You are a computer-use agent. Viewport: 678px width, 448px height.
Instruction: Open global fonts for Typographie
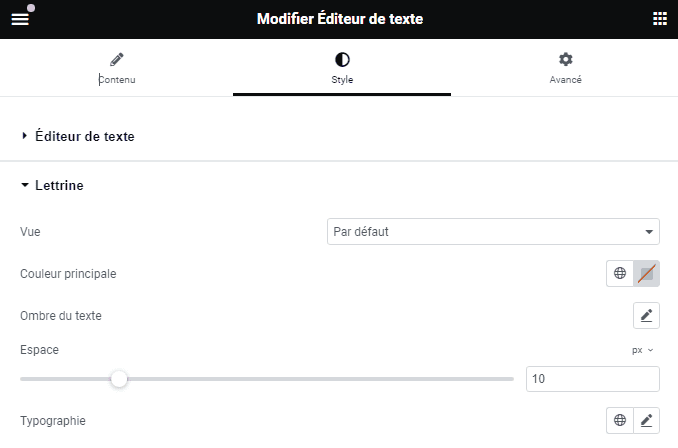[x=620, y=421]
